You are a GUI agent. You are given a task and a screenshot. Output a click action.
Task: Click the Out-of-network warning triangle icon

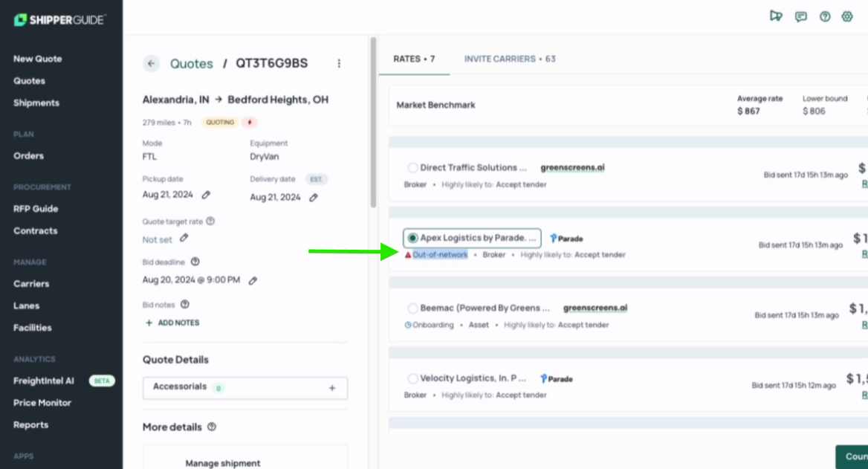408,255
